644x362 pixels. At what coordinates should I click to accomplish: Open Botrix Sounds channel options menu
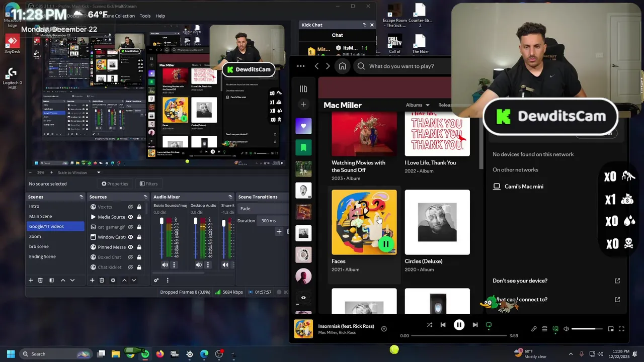(x=174, y=264)
